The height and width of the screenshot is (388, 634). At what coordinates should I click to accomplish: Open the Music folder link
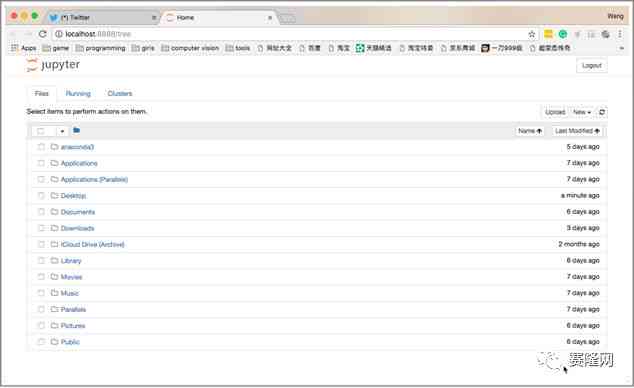pyautogui.click(x=70, y=293)
